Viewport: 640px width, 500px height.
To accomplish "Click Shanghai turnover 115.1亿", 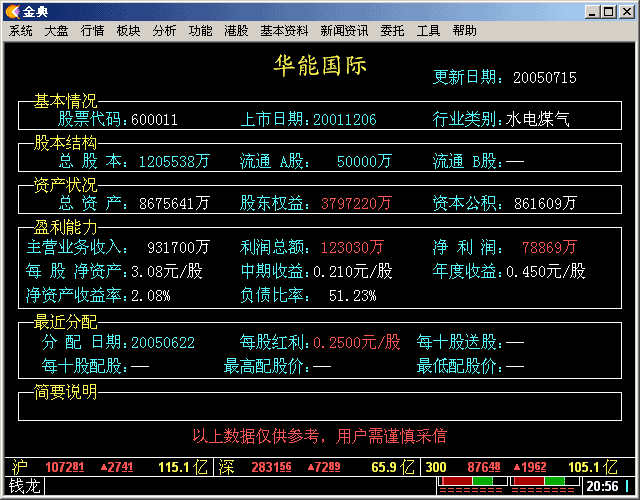I will click(x=183, y=467).
